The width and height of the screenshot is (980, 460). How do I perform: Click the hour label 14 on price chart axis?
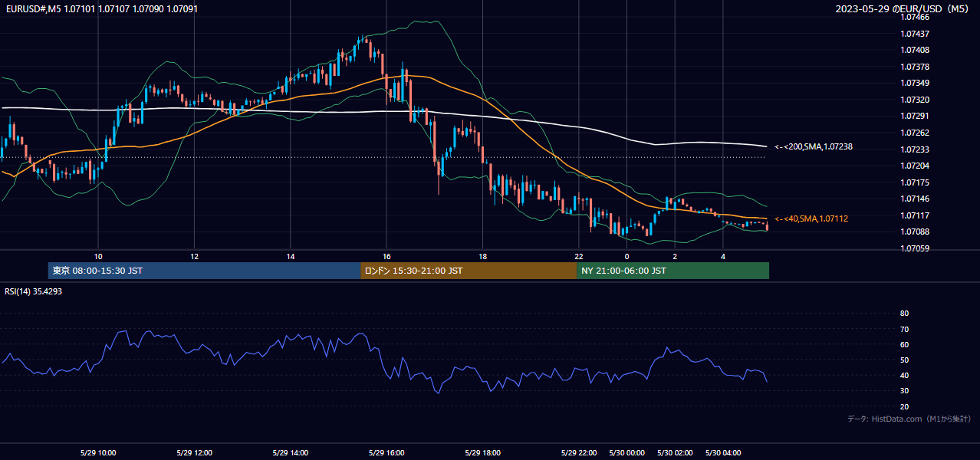coord(291,256)
